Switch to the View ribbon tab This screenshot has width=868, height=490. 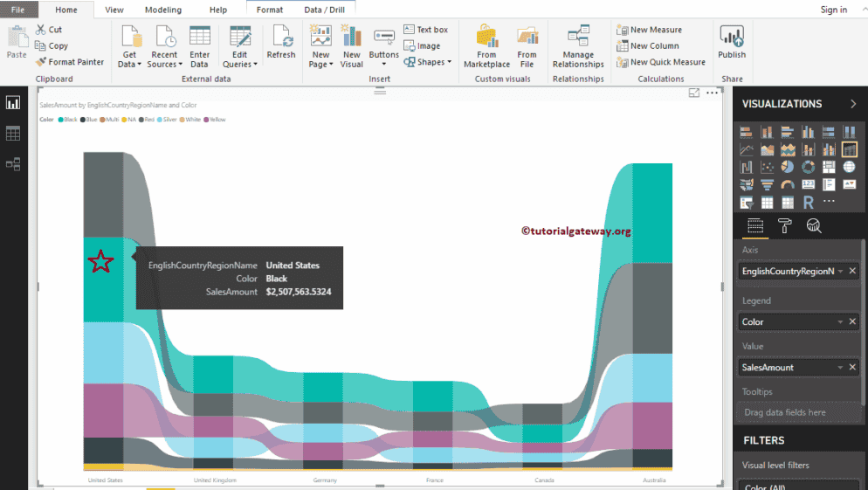point(114,10)
